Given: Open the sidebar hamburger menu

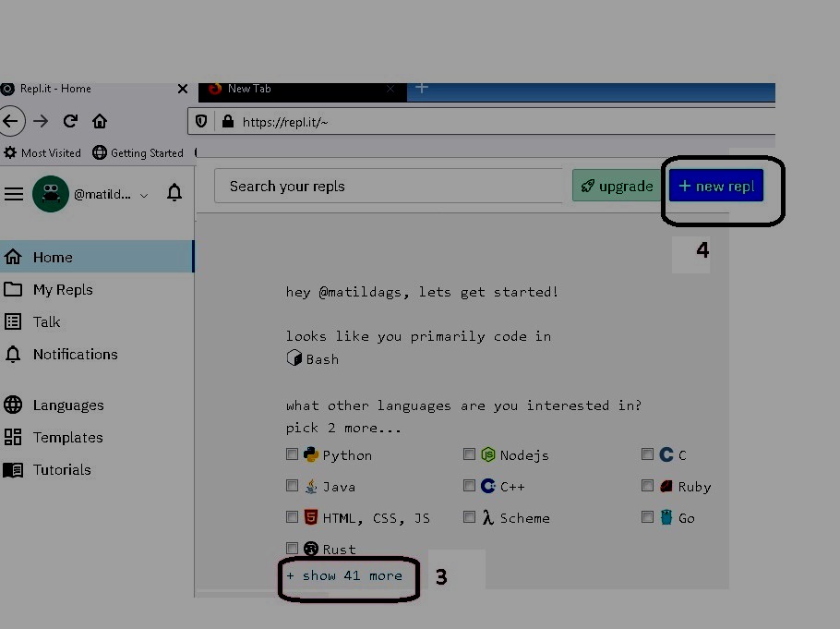Looking at the screenshot, I should pyautogui.click(x=14, y=194).
